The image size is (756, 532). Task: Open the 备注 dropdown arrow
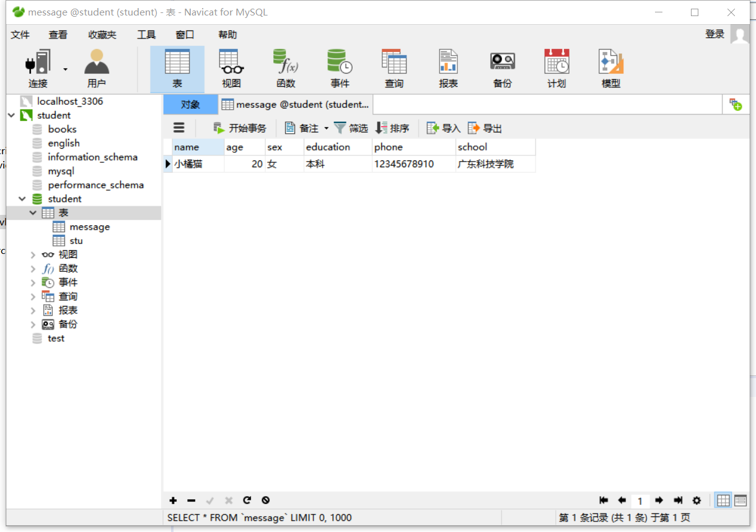coord(327,128)
